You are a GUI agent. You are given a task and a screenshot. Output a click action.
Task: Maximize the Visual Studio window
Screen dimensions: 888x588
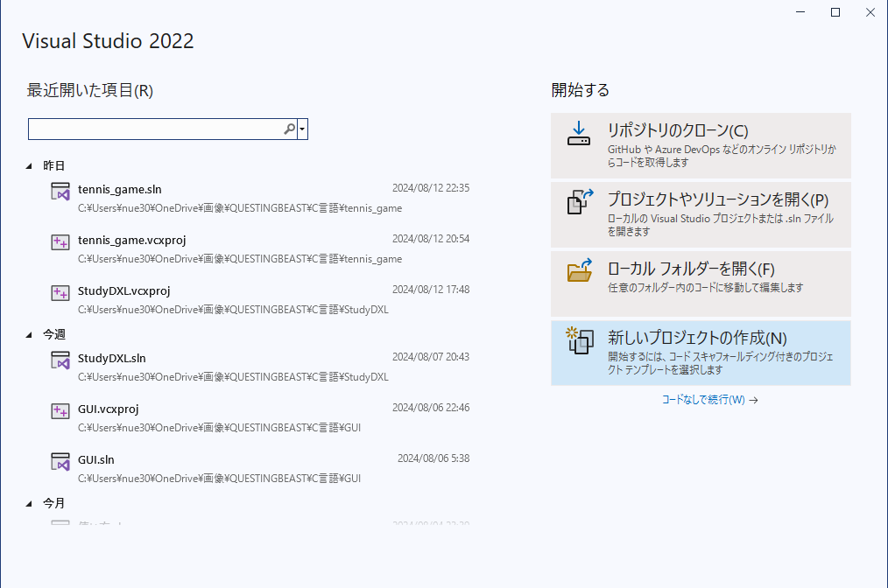pos(835,12)
